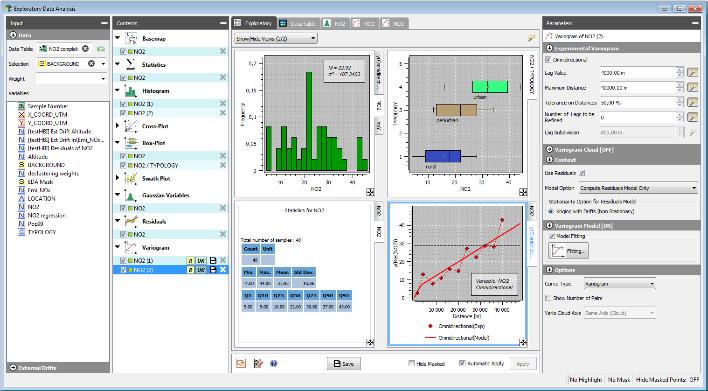This screenshot has height=391, width=708.
Task: Remove NO2 under Basemap with its X
Action: click(223, 51)
